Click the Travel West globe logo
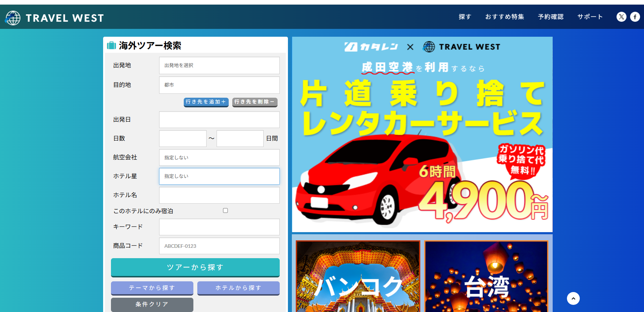Image resolution: width=644 pixels, height=312 pixels. pos(13,18)
